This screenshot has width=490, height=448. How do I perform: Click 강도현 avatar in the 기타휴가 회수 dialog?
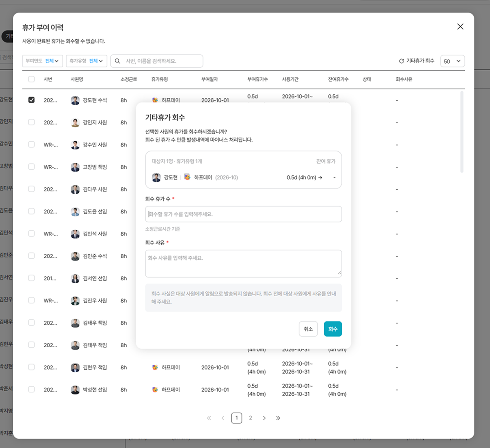click(156, 177)
